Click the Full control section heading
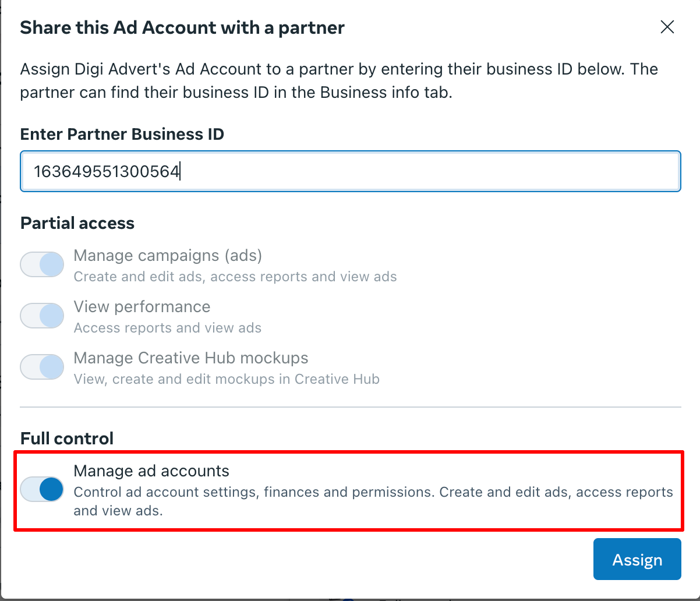This screenshot has height=601, width=700. click(66, 438)
